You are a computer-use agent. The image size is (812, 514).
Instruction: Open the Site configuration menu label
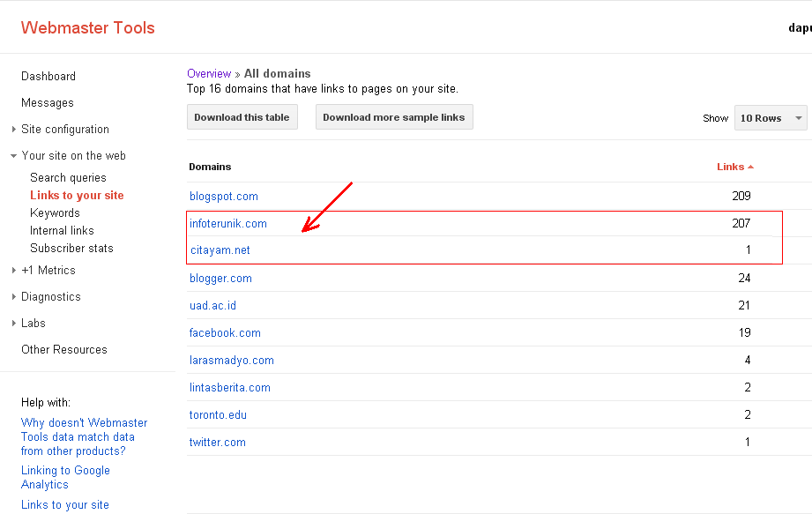click(65, 129)
